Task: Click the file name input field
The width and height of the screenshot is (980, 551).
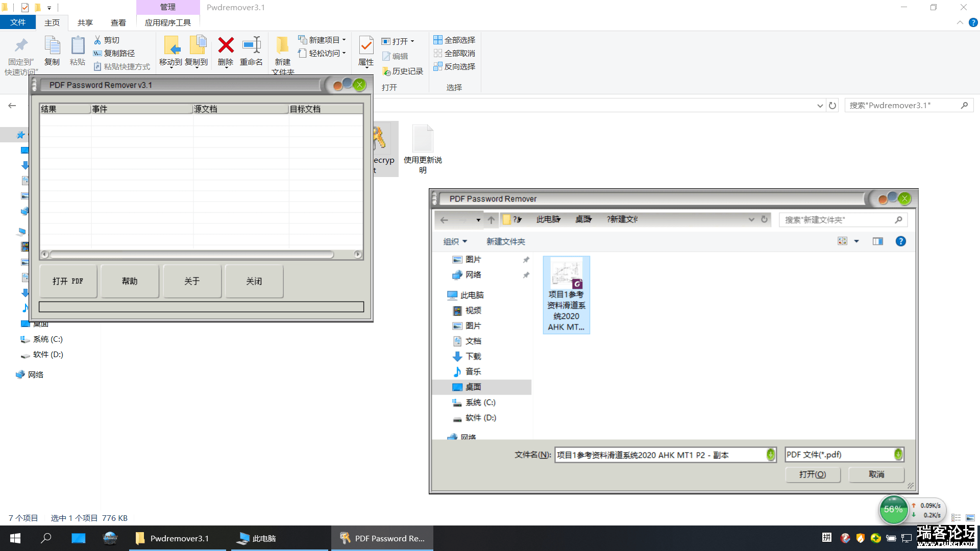Action: pos(661,455)
